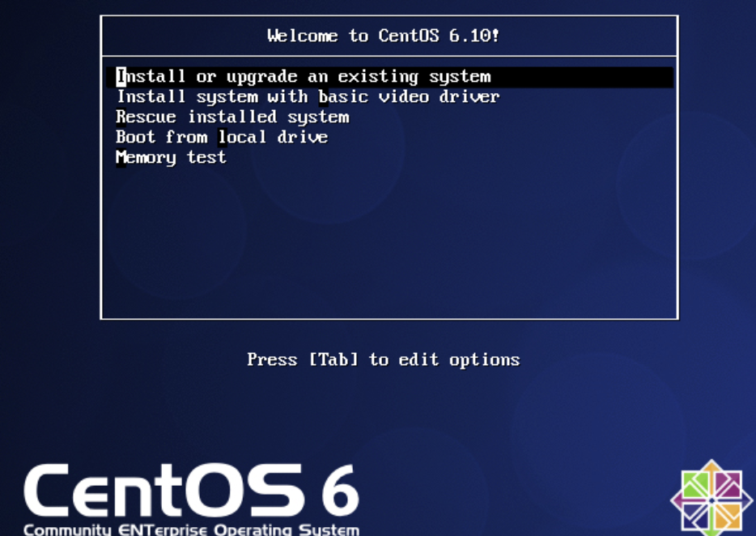Click the Welcome to CentOS 6.10! title
This screenshot has height=536, width=756.
coord(384,36)
